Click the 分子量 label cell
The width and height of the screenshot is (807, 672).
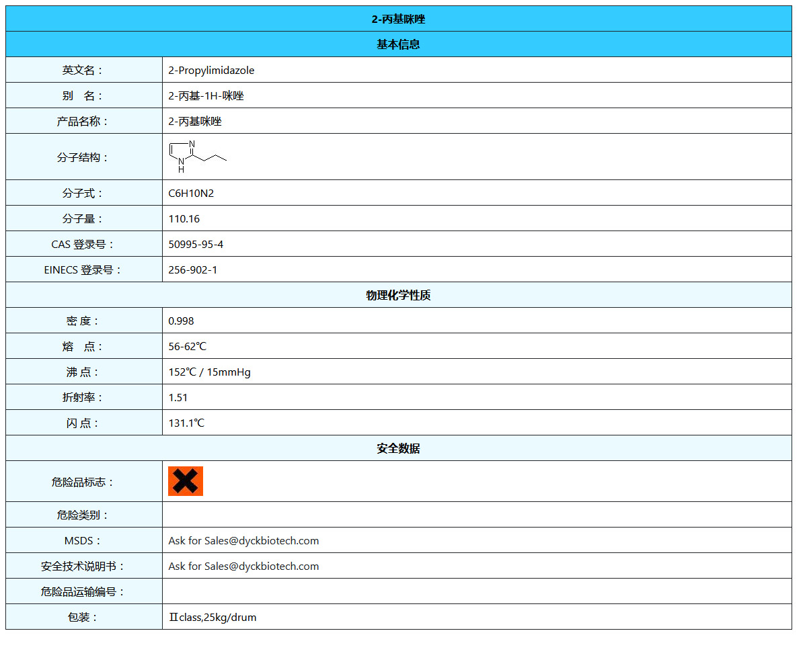(x=84, y=218)
